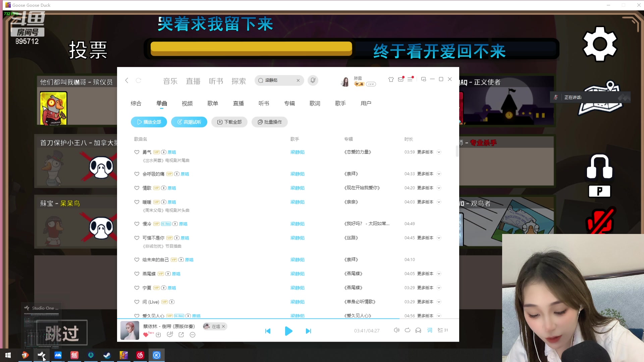The height and width of the screenshot is (362, 644).
Task: Mute the volume speaker icon
Action: (396, 330)
